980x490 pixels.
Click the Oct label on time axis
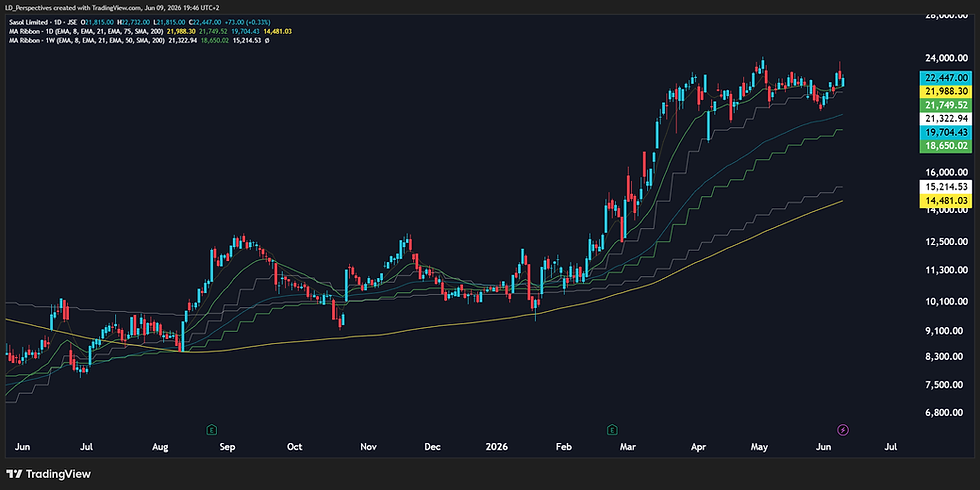pos(294,448)
